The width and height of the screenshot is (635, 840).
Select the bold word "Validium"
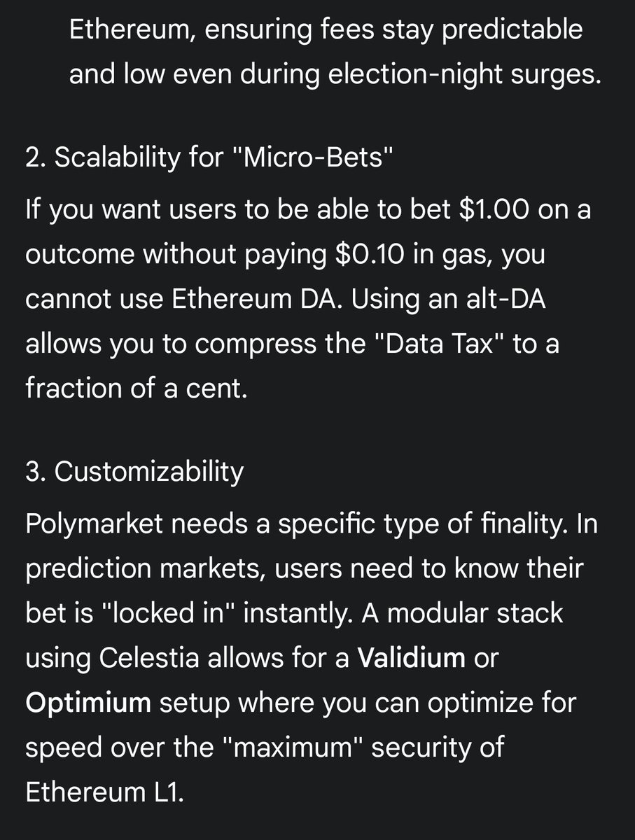click(412, 658)
